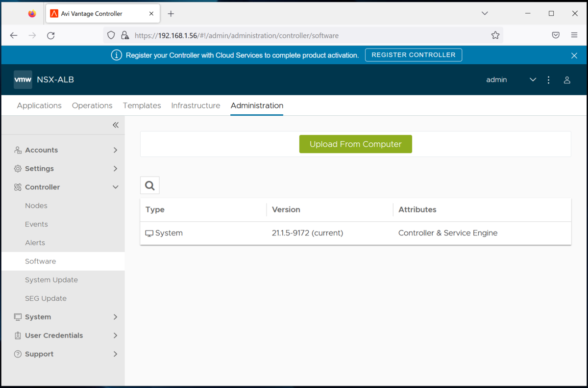The width and height of the screenshot is (588, 388).
Task: Sort by Type column header
Action: 155,209
